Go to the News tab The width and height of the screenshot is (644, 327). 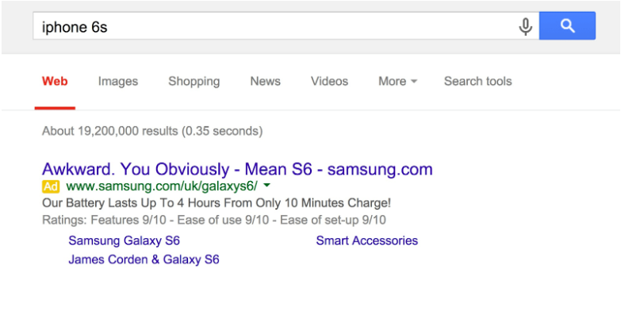tap(265, 82)
